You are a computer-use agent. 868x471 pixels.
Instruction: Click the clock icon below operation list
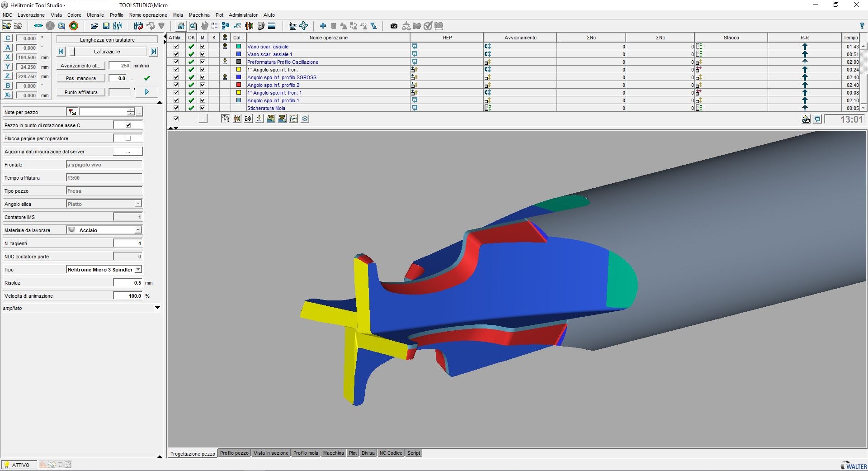coord(225,119)
